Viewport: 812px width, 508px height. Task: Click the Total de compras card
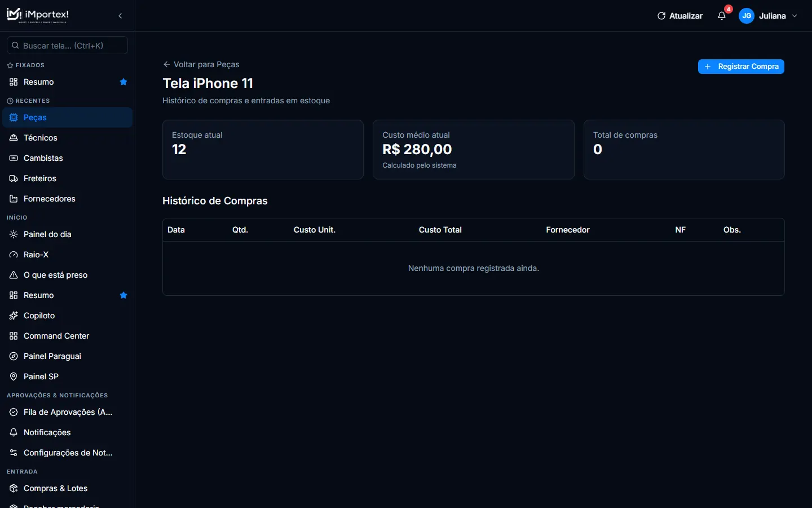[684, 150]
